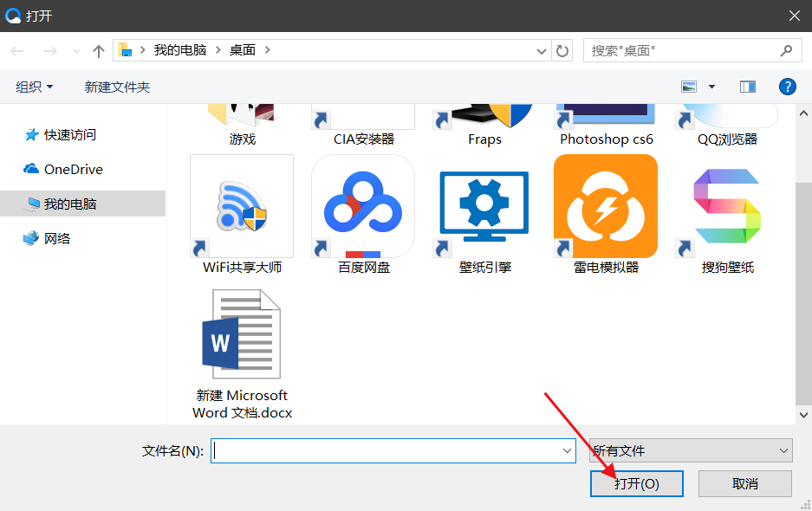Click the 取消 button
The image size is (812, 511).
point(744,483)
